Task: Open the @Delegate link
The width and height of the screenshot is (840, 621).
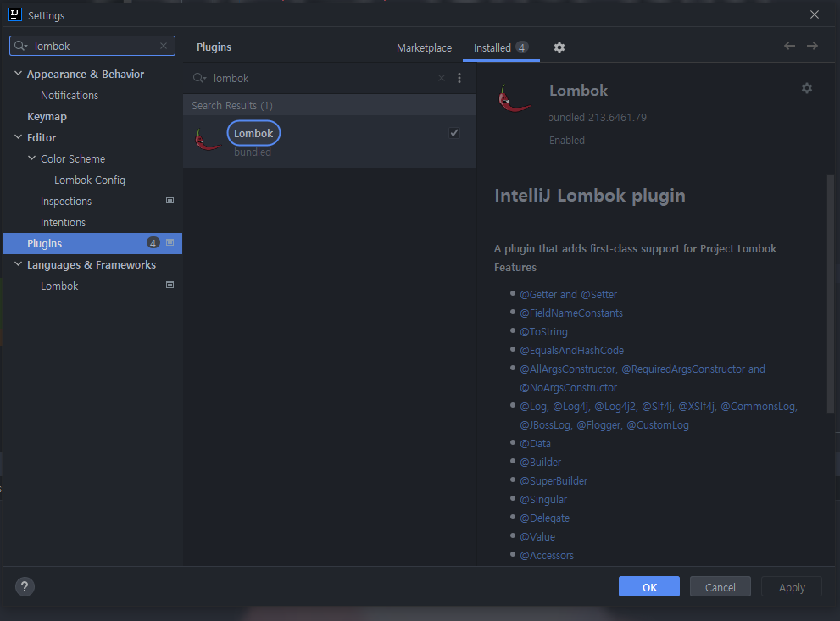Action: tap(545, 518)
